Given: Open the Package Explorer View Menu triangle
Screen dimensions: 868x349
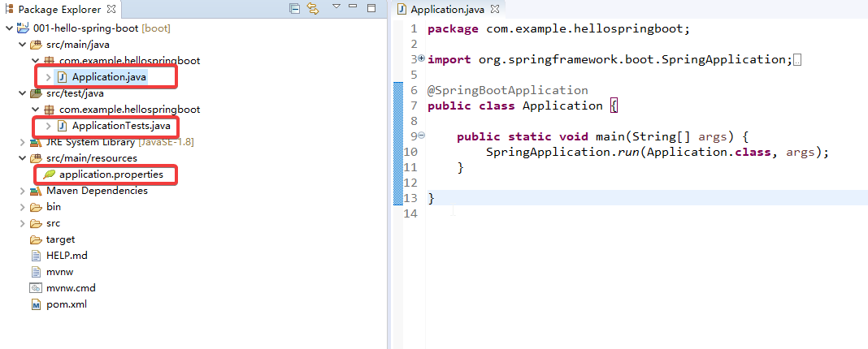Looking at the screenshot, I should (x=336, y=7).
